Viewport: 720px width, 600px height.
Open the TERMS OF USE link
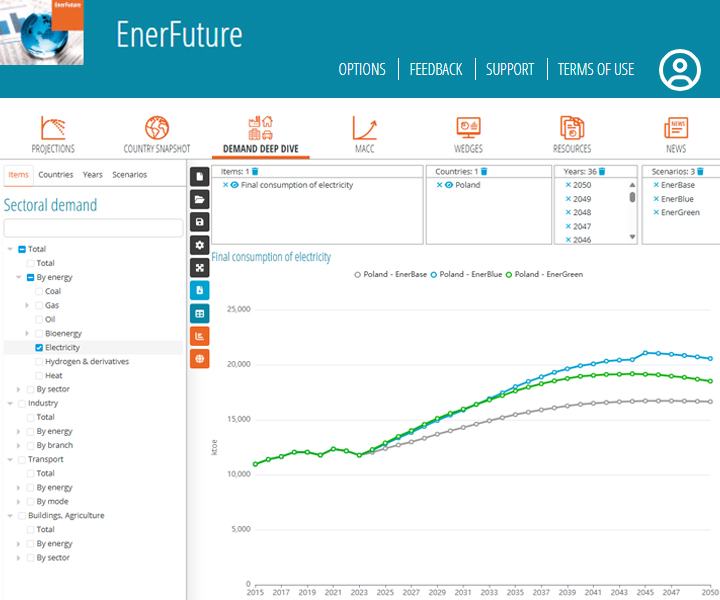pyautogui.click(x=596, y=69)
